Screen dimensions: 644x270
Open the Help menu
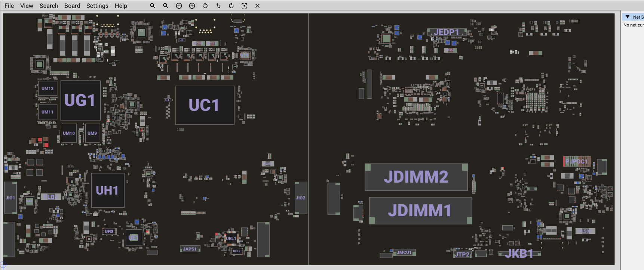[121, 6]
